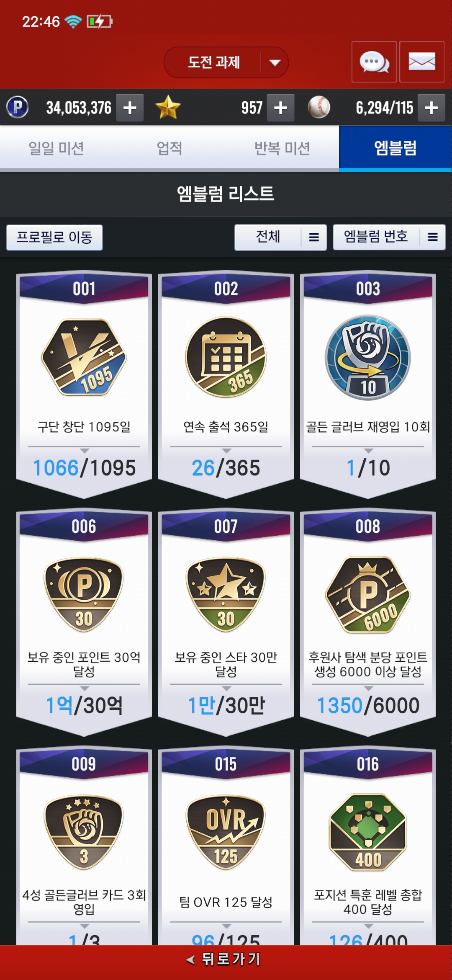
Task: Tap plus button next to 957 stars
Action: (x=280, y=108)
